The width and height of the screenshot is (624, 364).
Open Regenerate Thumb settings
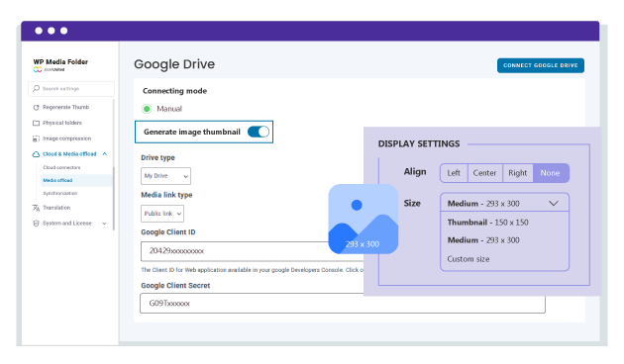tap(65, 107)
